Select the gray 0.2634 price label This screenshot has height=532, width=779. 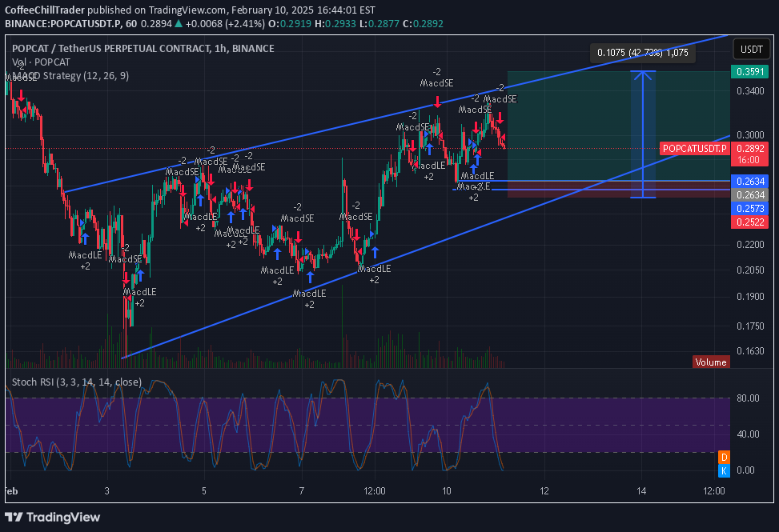(749, 194)
